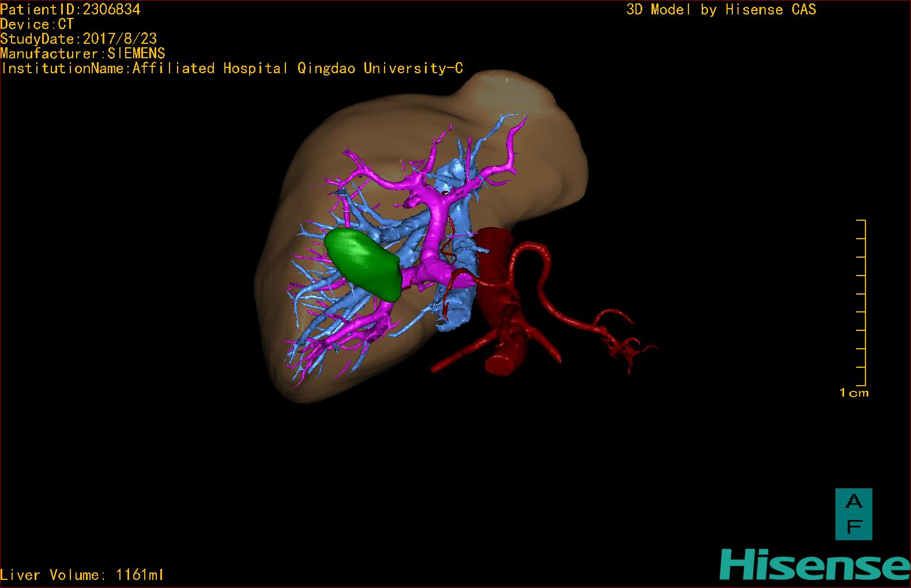Click the Hisense logo
The height and width of the screenshot is (588, 911).
815,564
